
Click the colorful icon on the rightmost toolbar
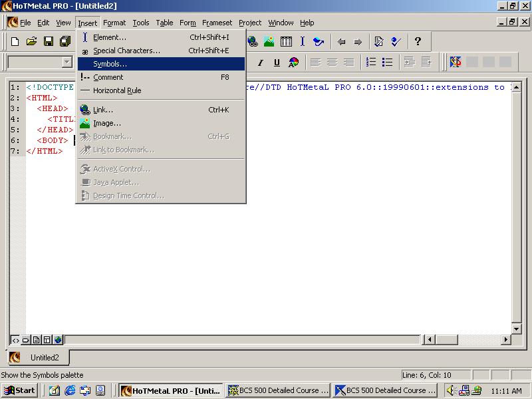click(456, 62)
